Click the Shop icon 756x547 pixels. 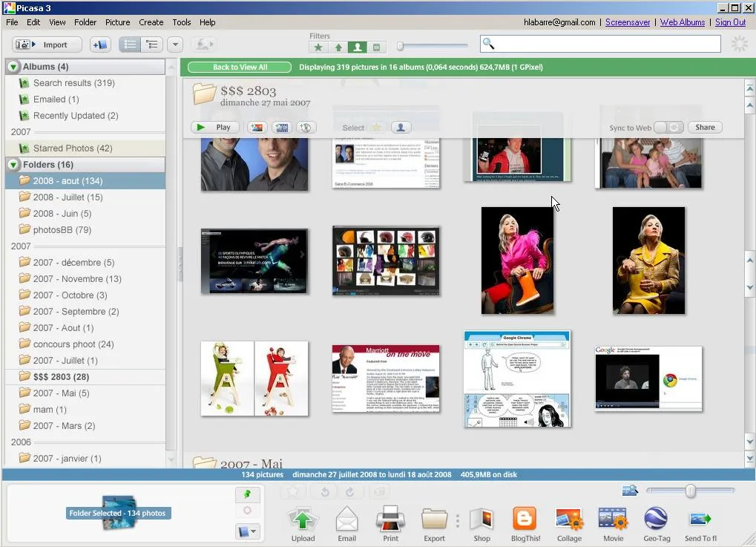coord(481,524)
